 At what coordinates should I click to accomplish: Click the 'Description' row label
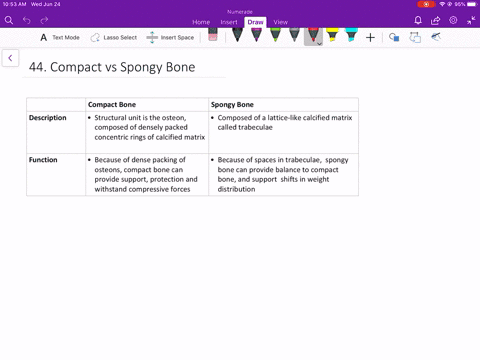tap(48, 118)
